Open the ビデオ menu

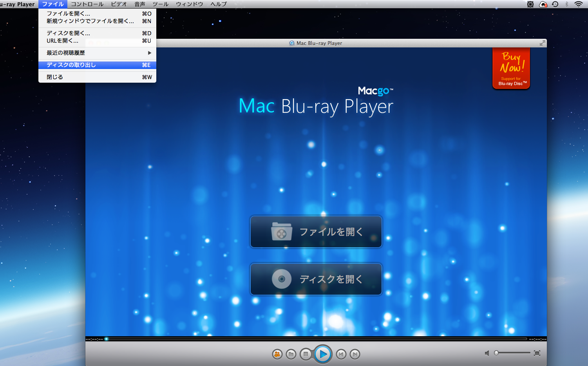119,4
